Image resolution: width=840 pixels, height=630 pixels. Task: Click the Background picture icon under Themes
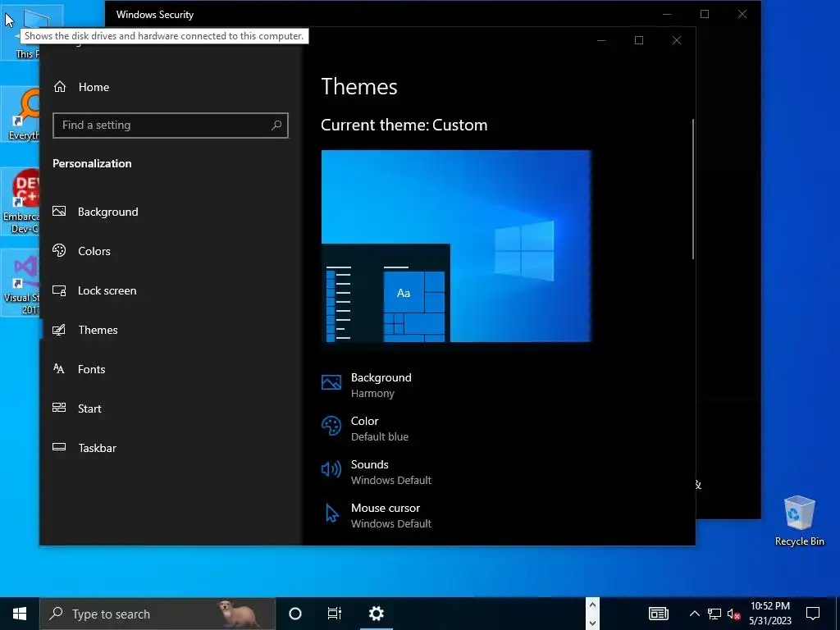pos(331,382)
